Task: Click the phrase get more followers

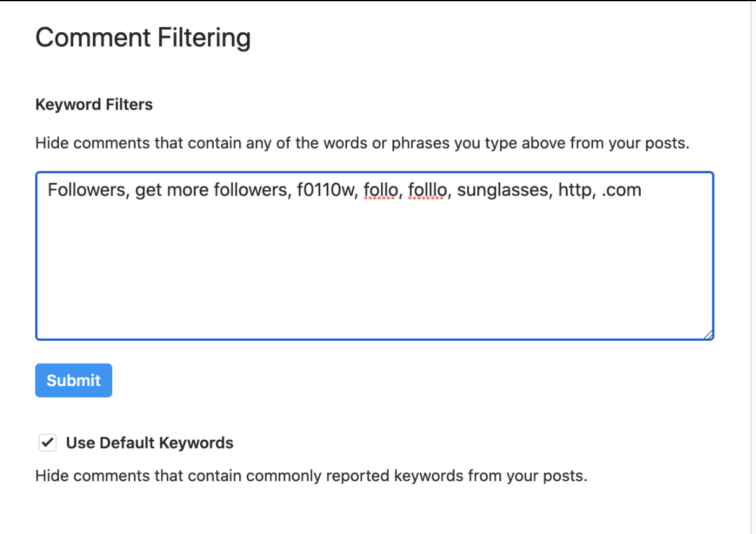Action: (x=211, y=190)
